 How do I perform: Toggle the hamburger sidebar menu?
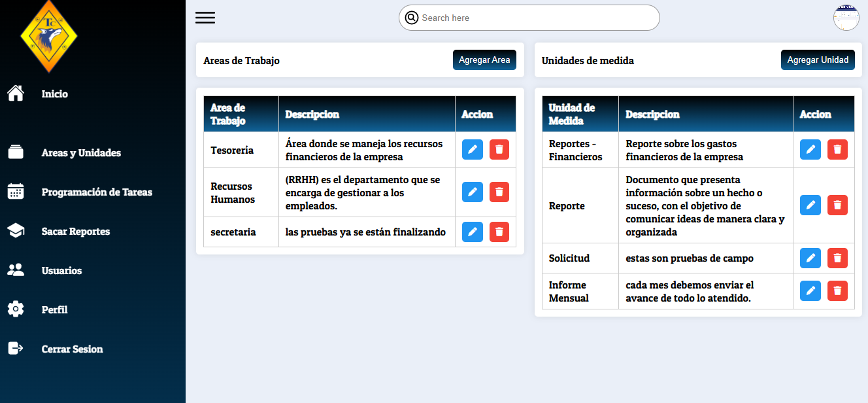point(205,18)
